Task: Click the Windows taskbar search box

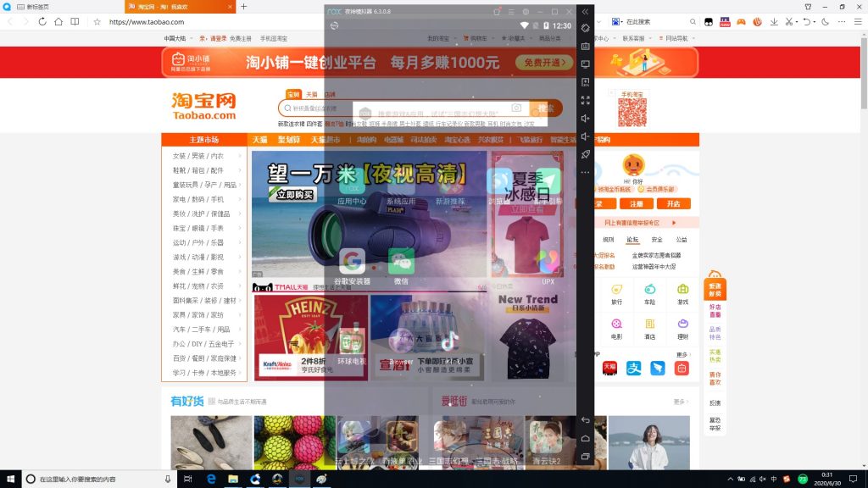Action: [100, 479]
